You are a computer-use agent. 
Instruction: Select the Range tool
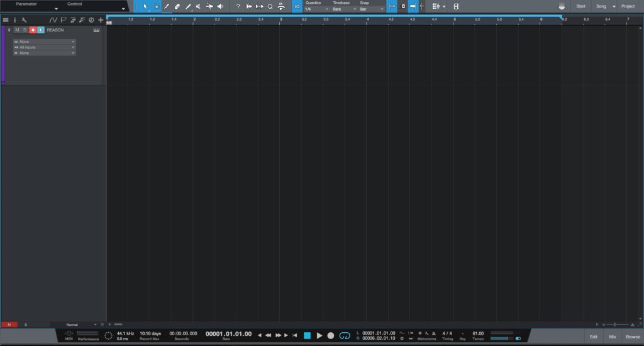tap(156, 6)
